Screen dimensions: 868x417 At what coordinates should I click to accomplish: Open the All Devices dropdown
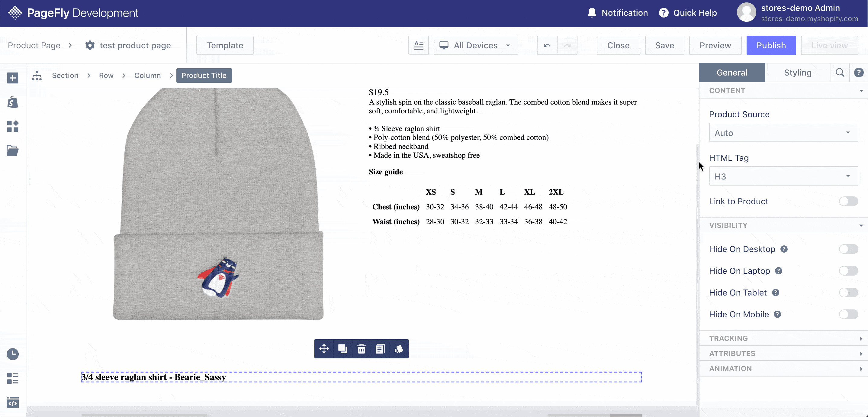[x=475, y=46]
